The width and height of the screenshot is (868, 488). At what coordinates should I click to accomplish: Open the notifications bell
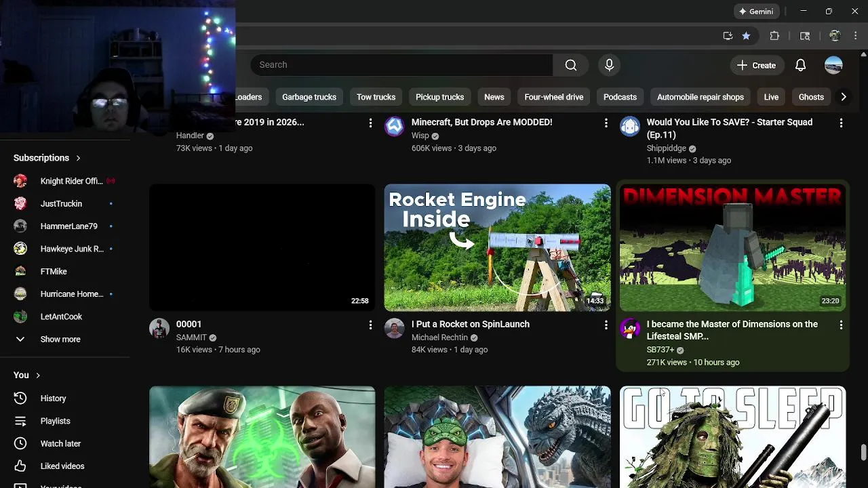pyautogui.click(x=800, y=65)
